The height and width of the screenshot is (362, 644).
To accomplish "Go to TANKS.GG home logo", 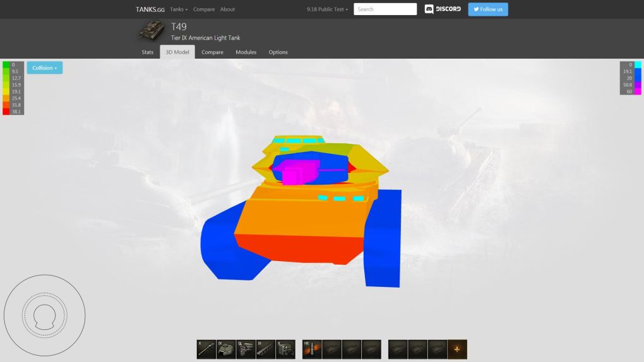I will click(x=150, y=9).
